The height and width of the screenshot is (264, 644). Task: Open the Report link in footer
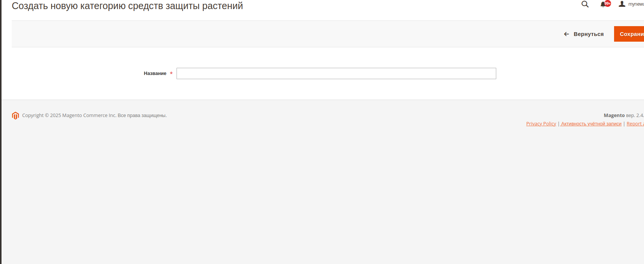(x=635, y=124)
